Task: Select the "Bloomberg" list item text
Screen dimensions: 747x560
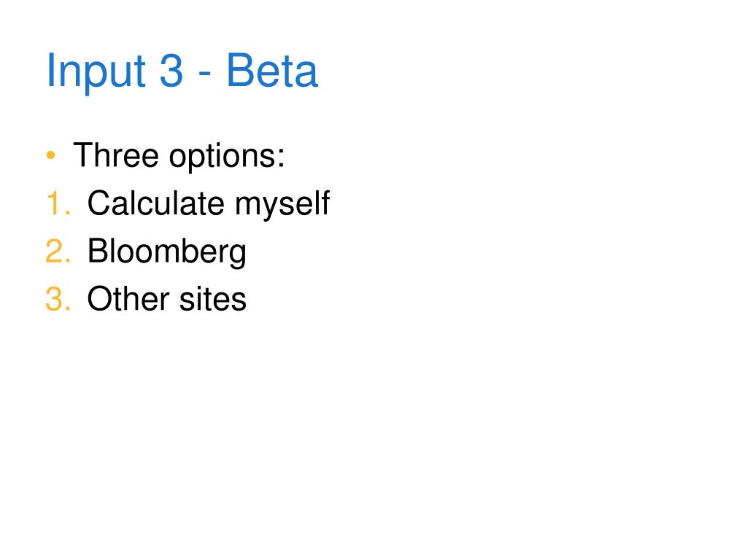Action: pyautogui.click(x=167, y=252)
